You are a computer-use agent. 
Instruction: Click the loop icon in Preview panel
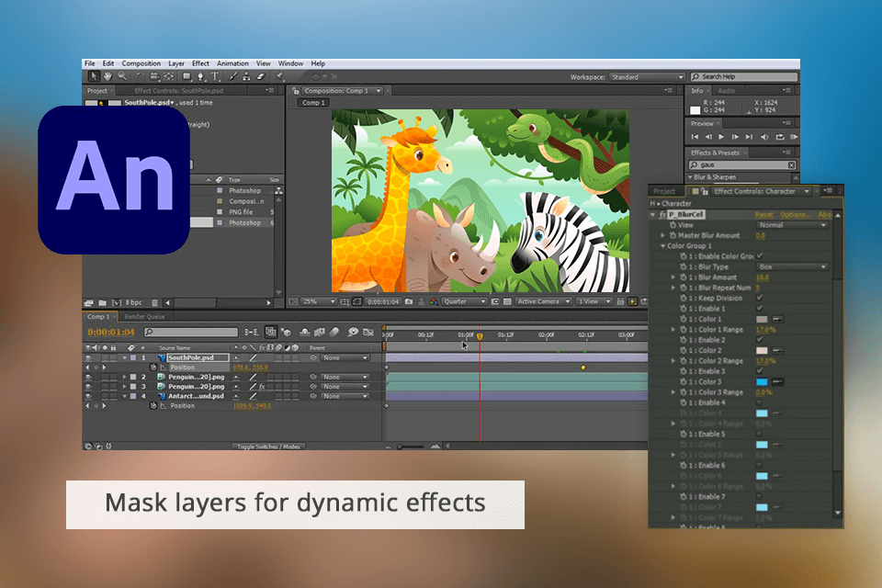[x=780, y=137]
